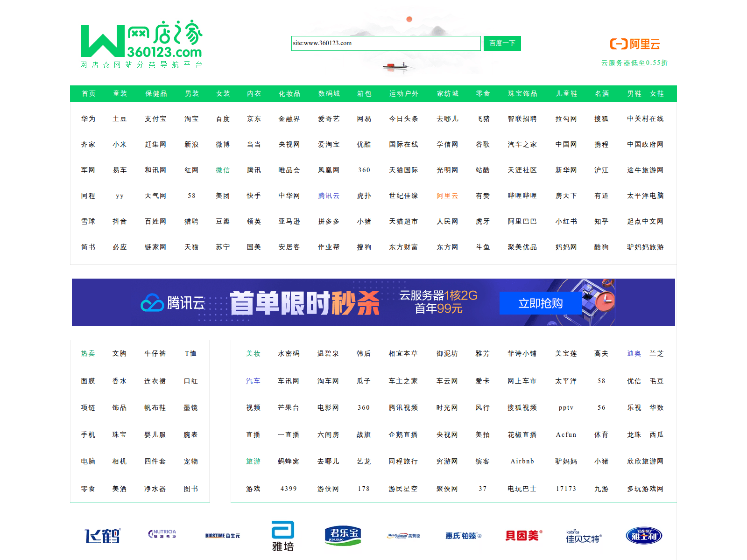The width and height of the screenshot is (747, 560).
Task: Open the 起点中文网 link
Action: pyautogui.click(x=645, y=221)
